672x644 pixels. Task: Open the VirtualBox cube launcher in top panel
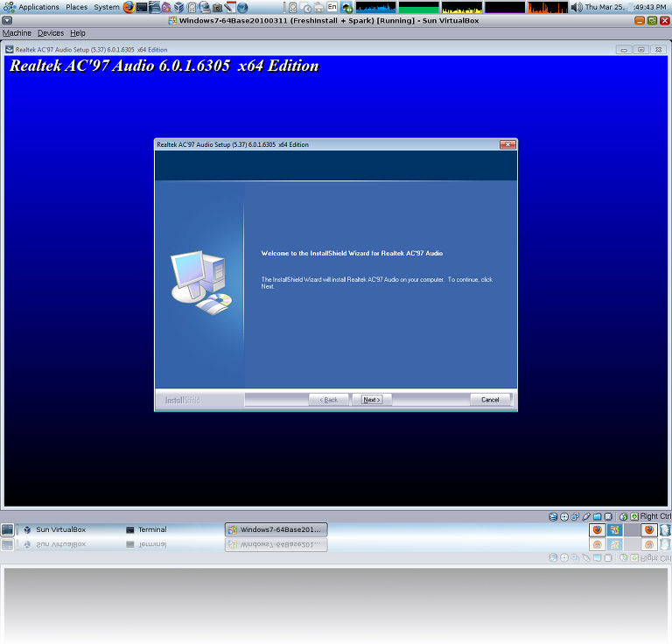[179, 7]
